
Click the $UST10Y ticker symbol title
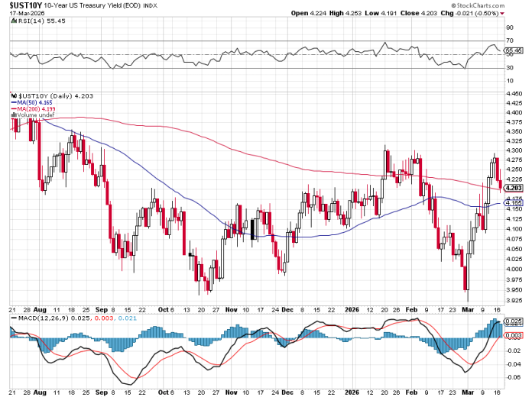(26, 5)
